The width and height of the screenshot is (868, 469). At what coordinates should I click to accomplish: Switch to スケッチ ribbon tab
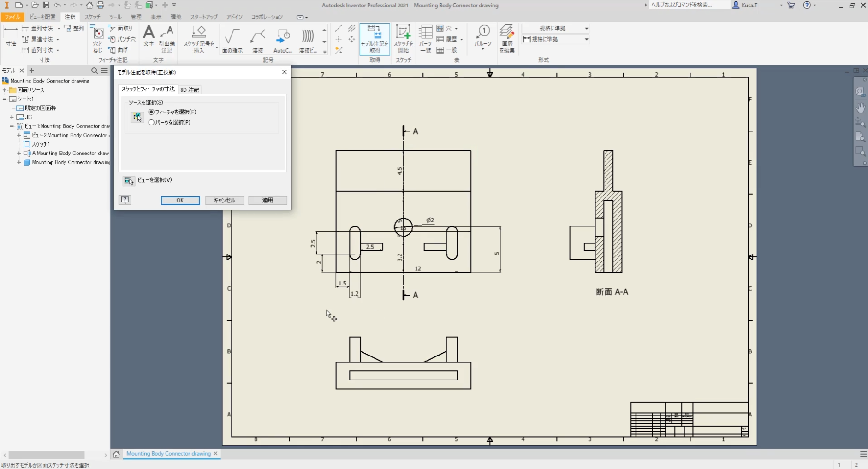click(92, 17)
